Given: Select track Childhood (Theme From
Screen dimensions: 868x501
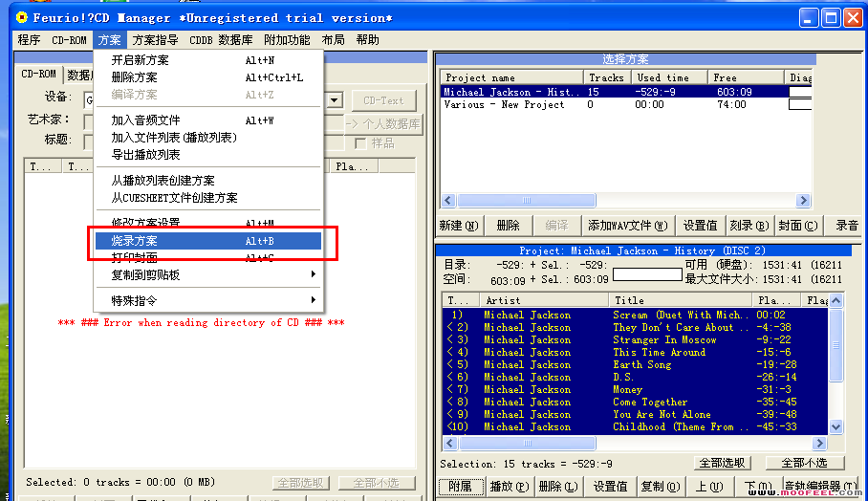Looking at the screenshot, I should pyautogui.click(x=635, y=426).
